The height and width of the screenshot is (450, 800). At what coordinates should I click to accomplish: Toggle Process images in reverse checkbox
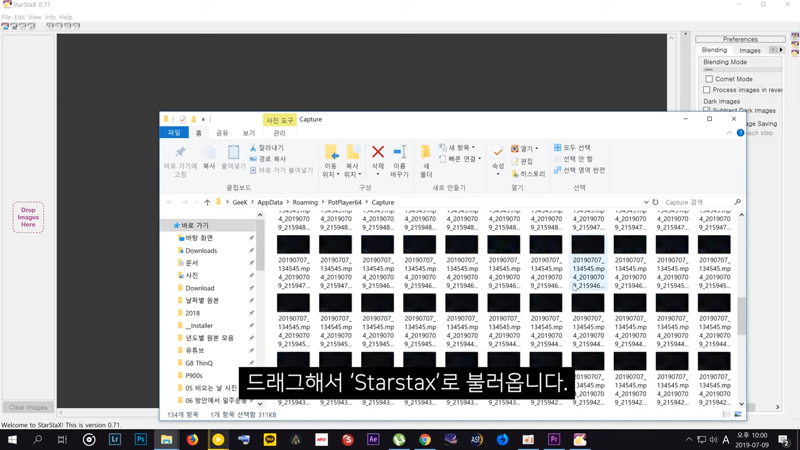707,90
